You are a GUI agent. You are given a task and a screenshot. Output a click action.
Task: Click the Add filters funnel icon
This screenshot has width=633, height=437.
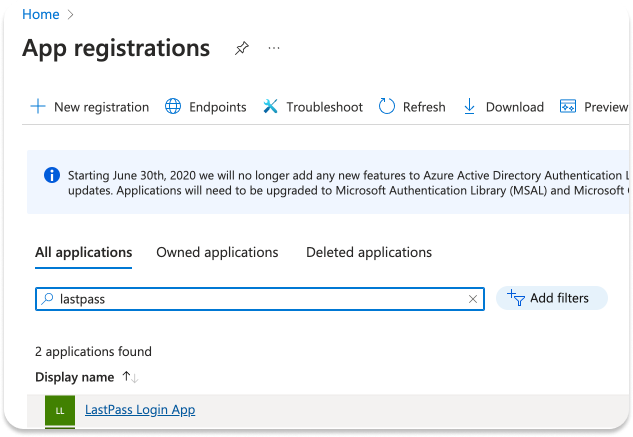(x=516, y=298)
